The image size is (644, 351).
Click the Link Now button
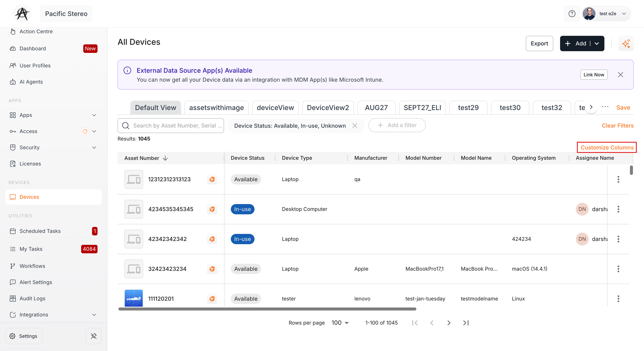[594, 75]
